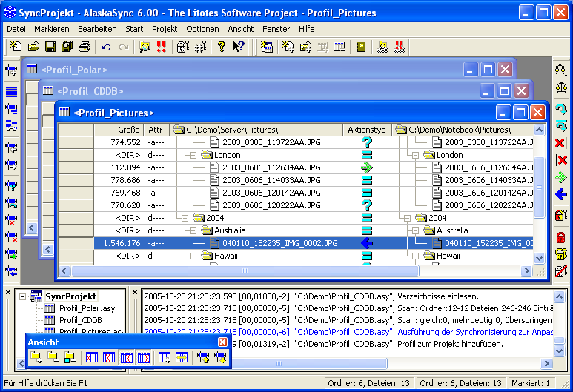573x392 pixels.
Task: Open the Fenster menu
Action: click(x=276, y=29)
